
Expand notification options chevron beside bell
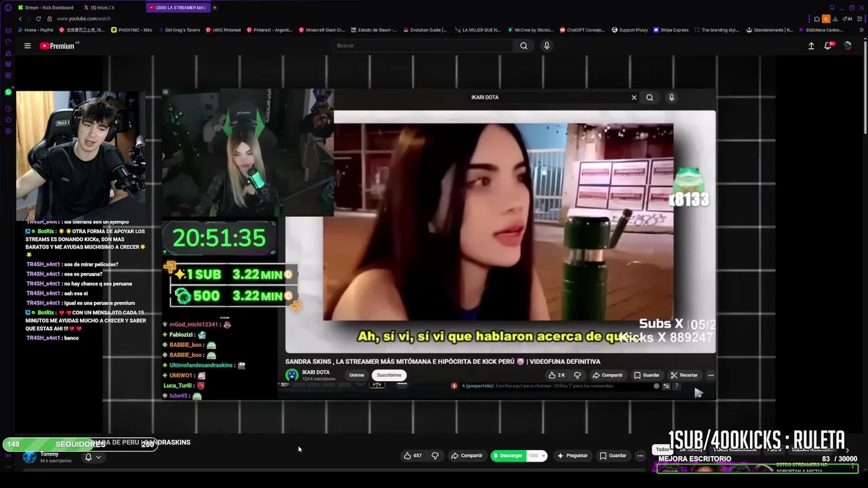pos(98,457)
